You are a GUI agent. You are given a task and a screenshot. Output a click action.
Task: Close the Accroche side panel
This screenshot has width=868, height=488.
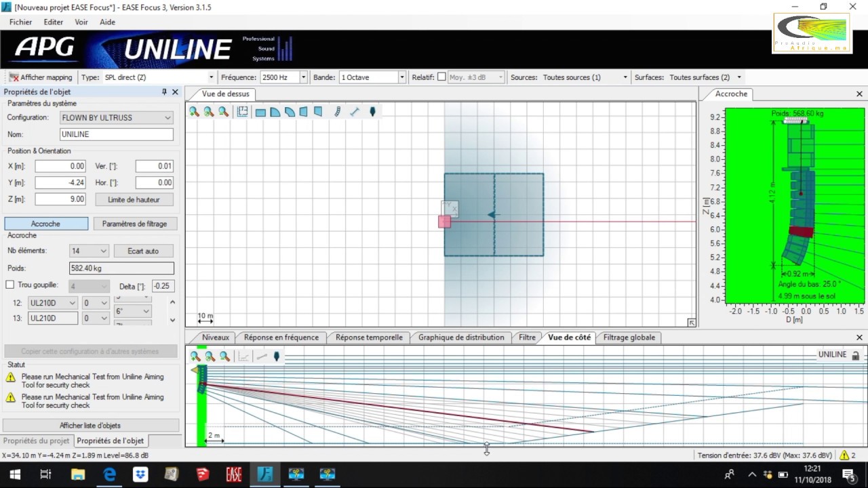(859, 94)
